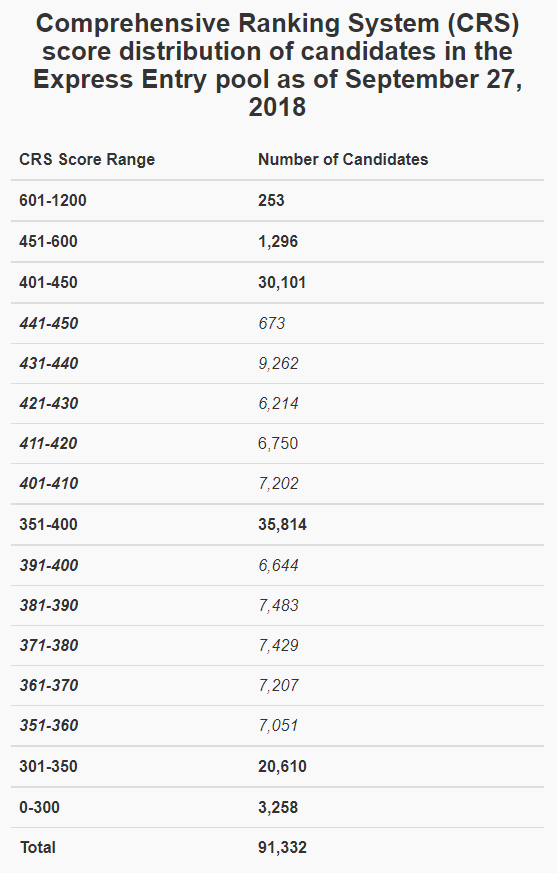Click the 20,610 candidates value
This screenshot has height=873, width=557.
coord(282,767)
